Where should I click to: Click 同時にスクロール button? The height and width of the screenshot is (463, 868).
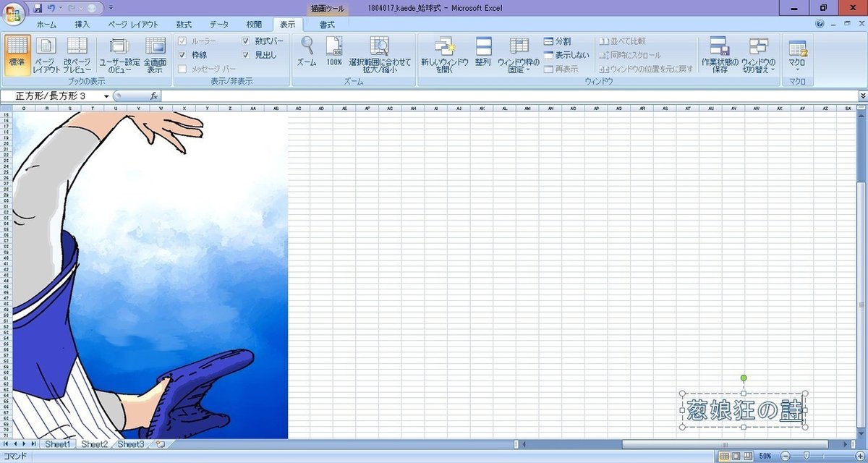pyautogui.click(x=629, y=55)
